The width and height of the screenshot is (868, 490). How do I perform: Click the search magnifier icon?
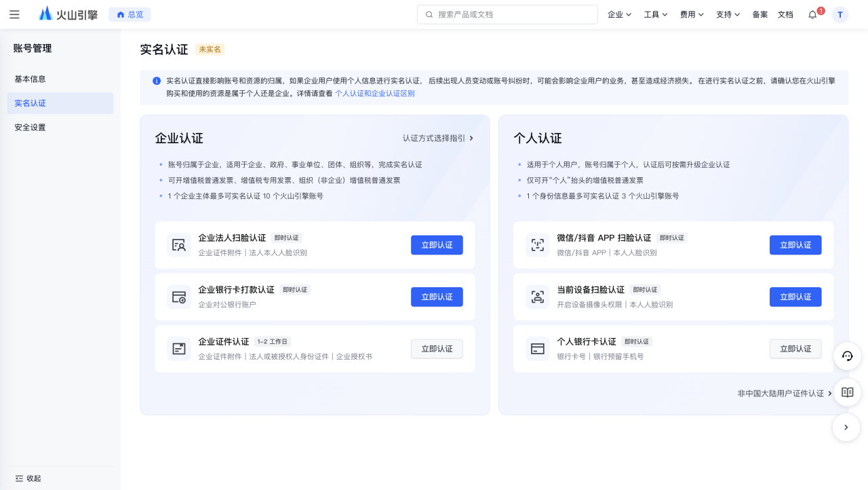[x=429, y=14]
